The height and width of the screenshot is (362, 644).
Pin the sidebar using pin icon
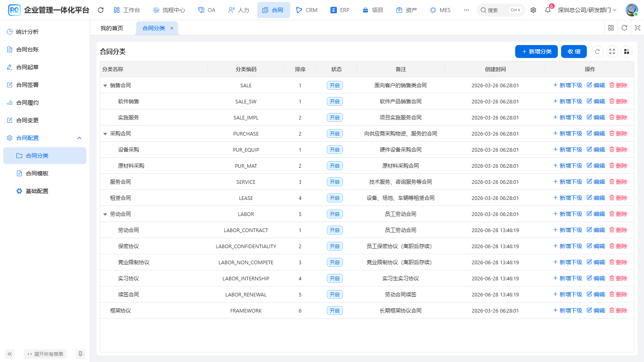click(80, 354)
